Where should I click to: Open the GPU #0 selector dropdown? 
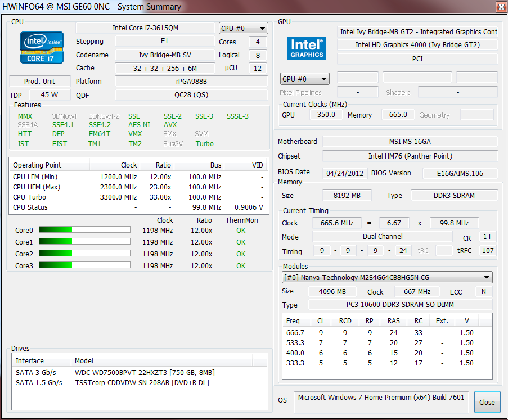[304, 79]
